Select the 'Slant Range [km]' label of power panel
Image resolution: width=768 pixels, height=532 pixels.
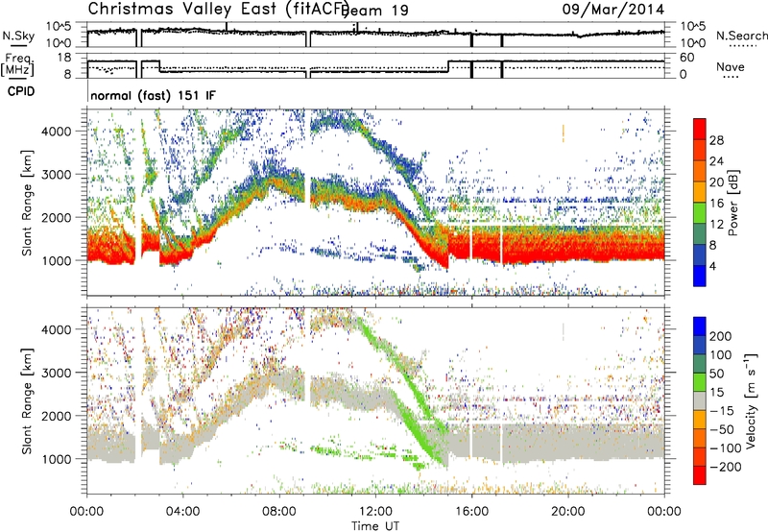[27, 203]
